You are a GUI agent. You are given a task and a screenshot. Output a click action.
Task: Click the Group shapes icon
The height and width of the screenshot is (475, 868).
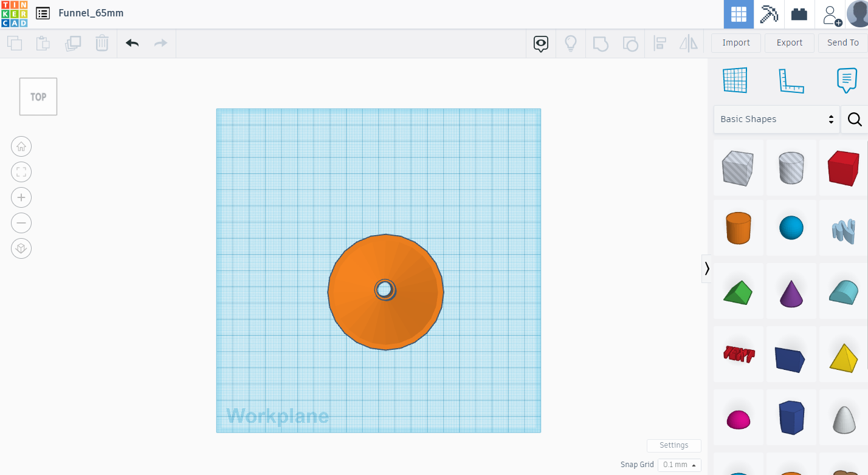(x=601, y=43)
